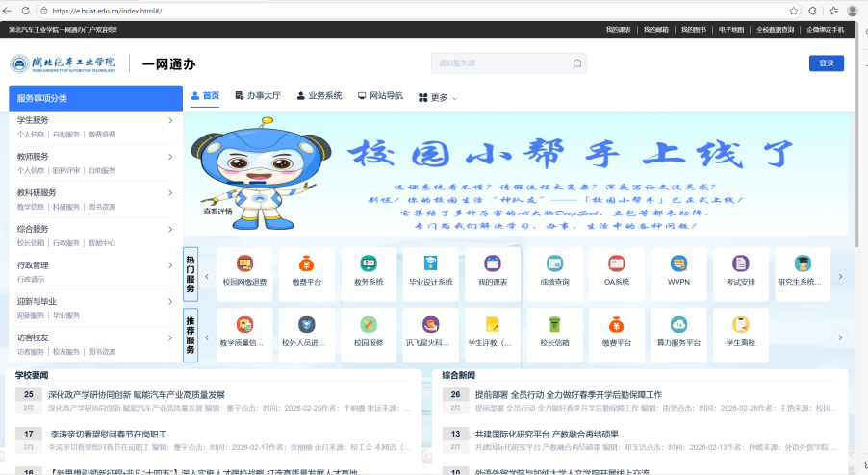The image size is (868, 475).
Task: Click the search magnifier icon
Action: click(577, 63)
